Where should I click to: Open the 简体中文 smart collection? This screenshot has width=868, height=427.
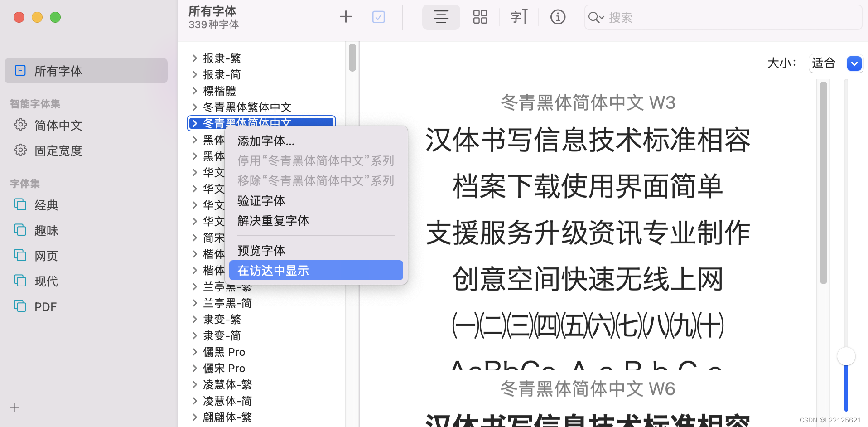58,125
